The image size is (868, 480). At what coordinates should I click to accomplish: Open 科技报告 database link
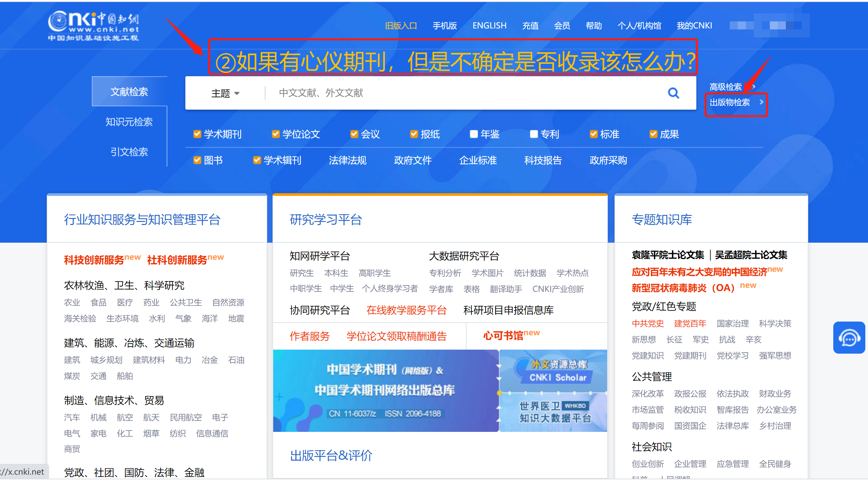click(x=543, y=160)
